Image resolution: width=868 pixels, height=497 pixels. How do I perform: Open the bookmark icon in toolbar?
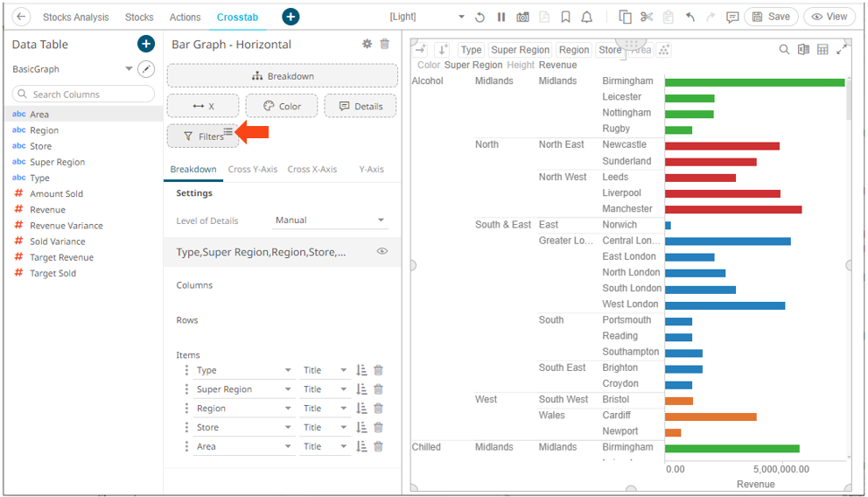tap(566, 17)
